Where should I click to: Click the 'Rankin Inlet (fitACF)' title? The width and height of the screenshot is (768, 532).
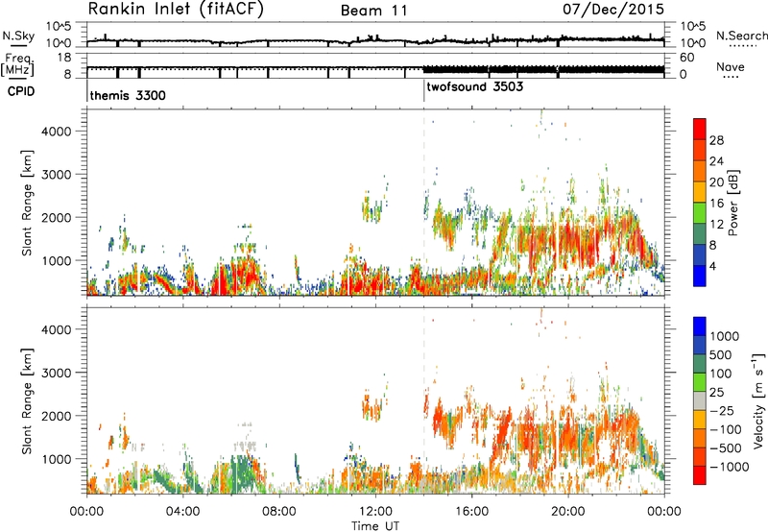click(176, 10)
